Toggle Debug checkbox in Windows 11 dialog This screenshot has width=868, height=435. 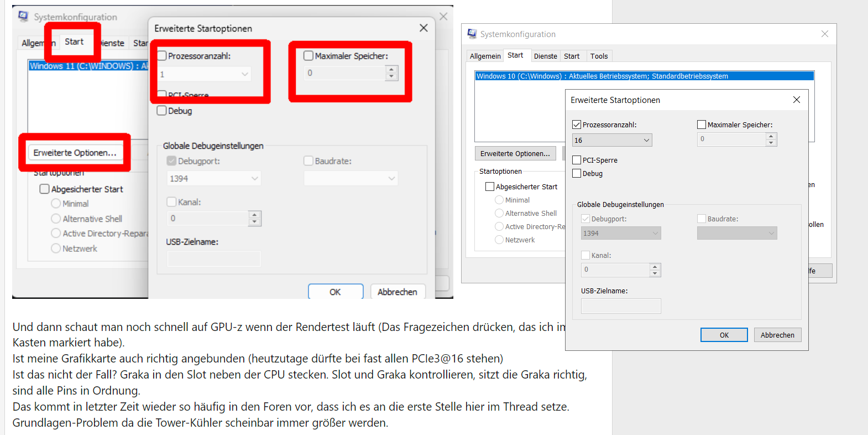pyautogui.click(x=162, y=111)
